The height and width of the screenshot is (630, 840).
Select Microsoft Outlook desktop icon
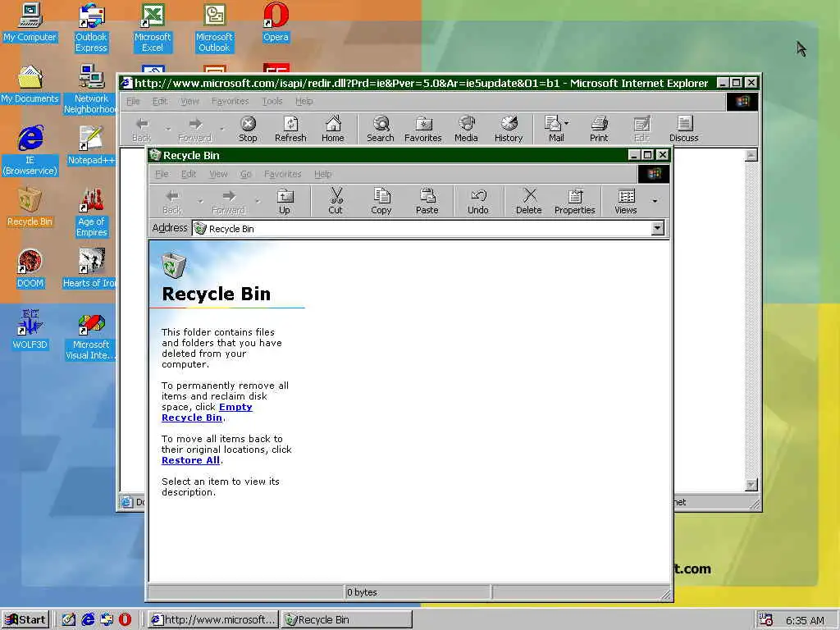pyautogui.click(x=214, y=28)
